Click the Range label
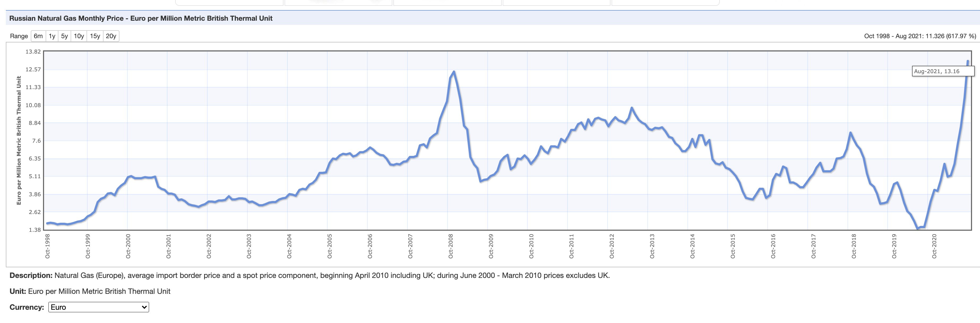 point(19,36)
